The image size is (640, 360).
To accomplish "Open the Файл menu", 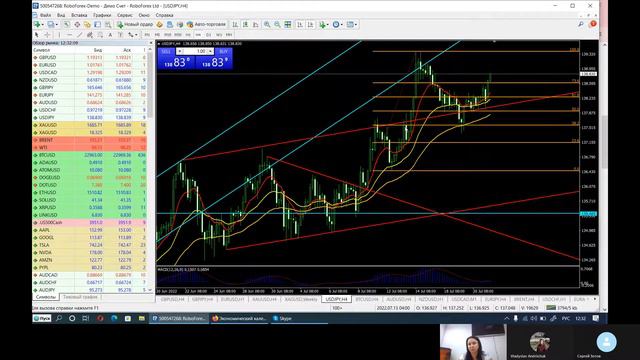I will pos(45,15).
